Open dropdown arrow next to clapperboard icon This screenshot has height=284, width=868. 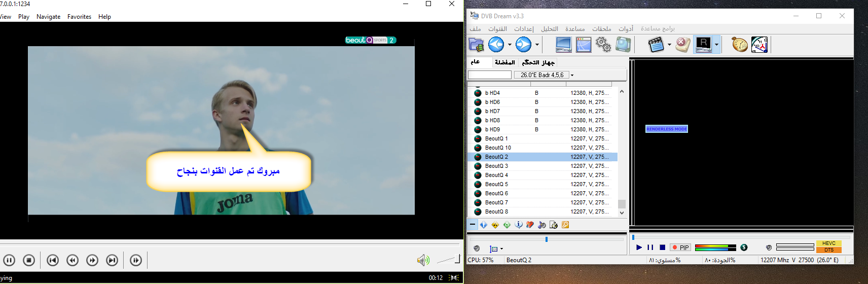(669, 45)
